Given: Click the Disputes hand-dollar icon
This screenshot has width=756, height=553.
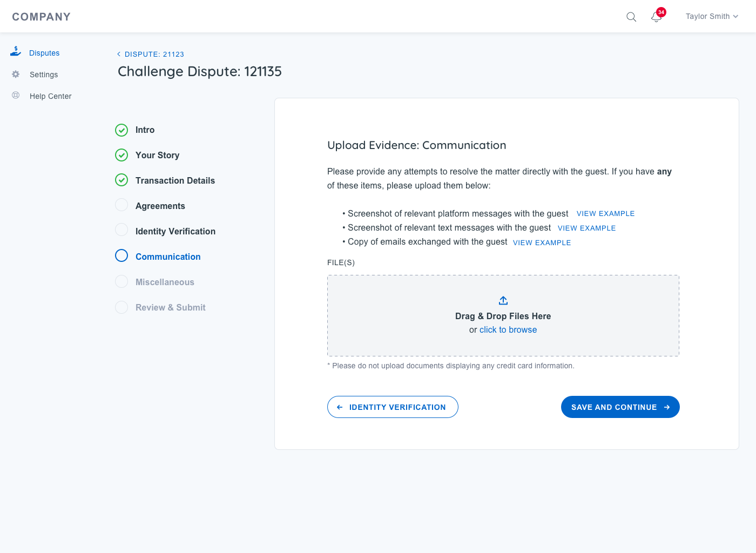Looking at the screenshot, I should (16, 52).
